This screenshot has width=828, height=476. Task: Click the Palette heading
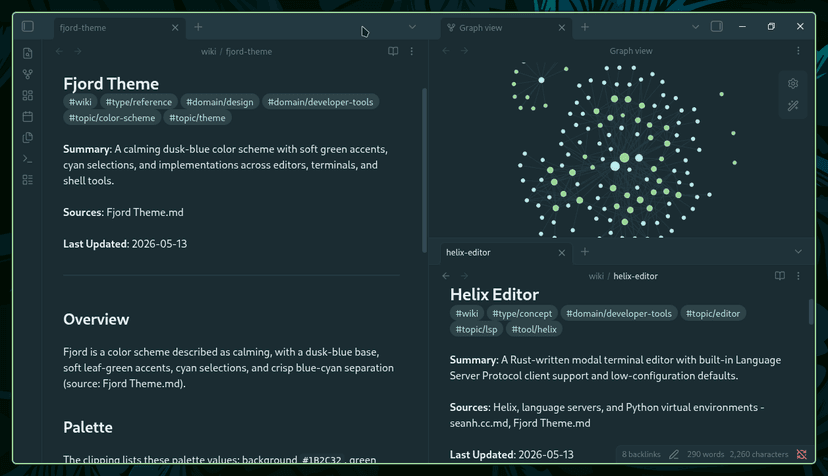coord(88,427)
